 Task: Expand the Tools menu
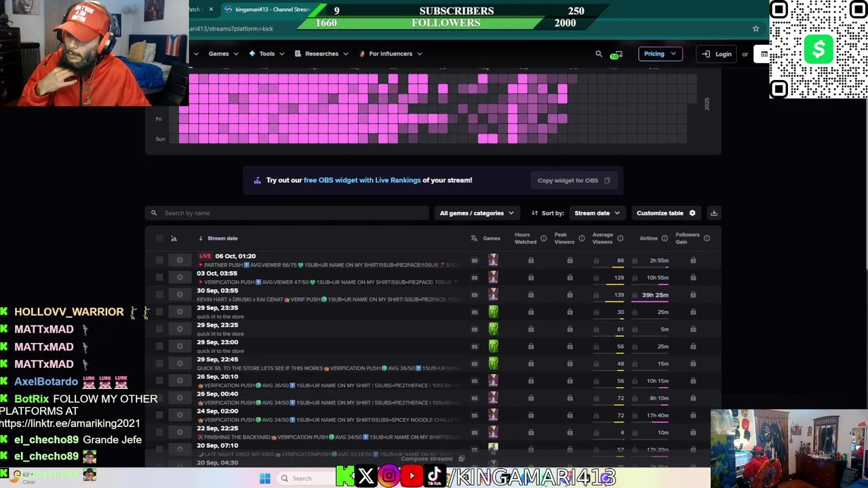coord(267,54)
